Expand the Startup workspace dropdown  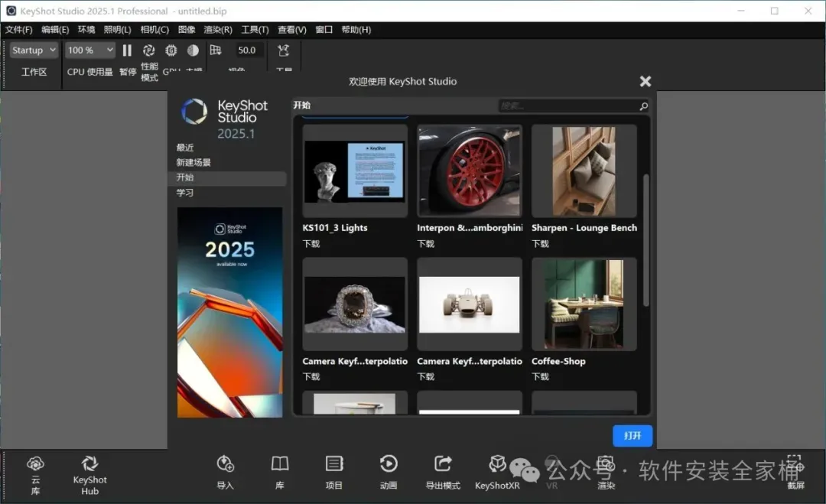[x=34, y=50]
